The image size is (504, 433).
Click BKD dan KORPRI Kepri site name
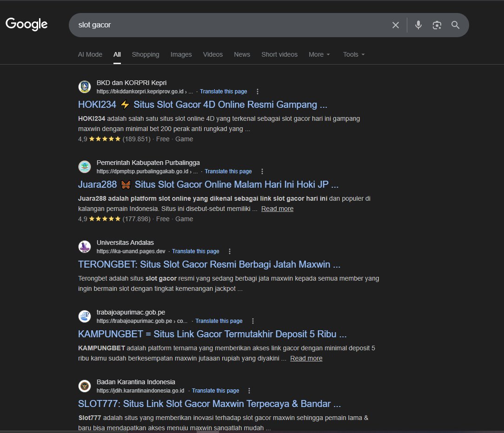click(132, 83)
